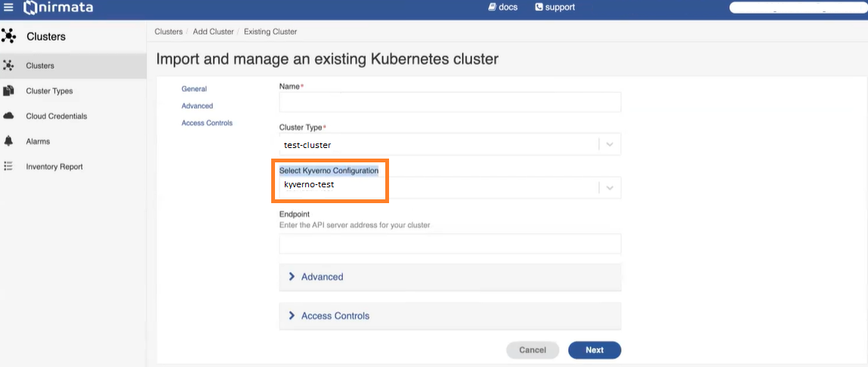Viewport: 868px width, 367px height.
Task: Click the Endpoint API server field
Action: coord(450,244)
